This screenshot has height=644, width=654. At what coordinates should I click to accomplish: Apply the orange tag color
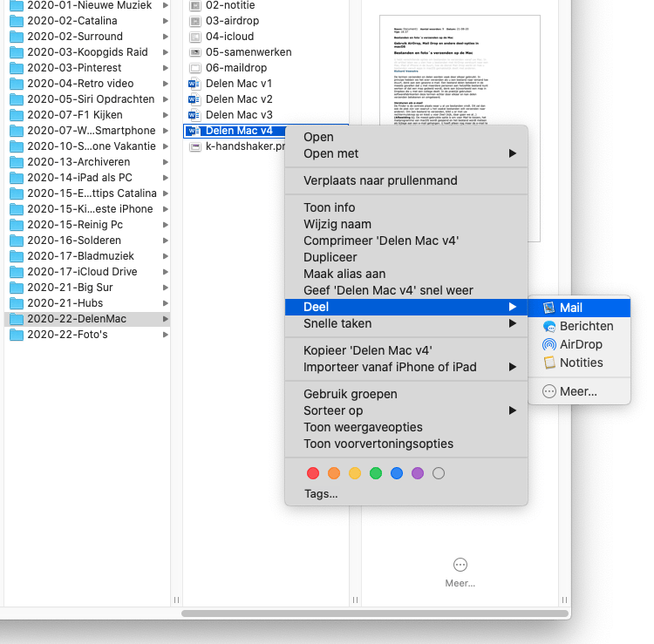334,473
